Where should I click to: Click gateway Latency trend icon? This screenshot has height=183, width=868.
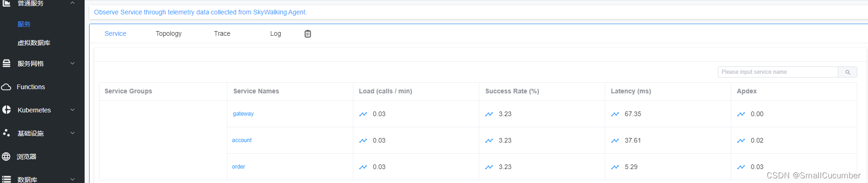pos(615,114)
